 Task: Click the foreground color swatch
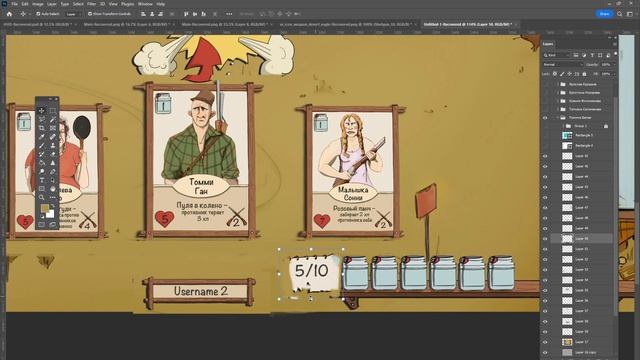coord(44,208)
